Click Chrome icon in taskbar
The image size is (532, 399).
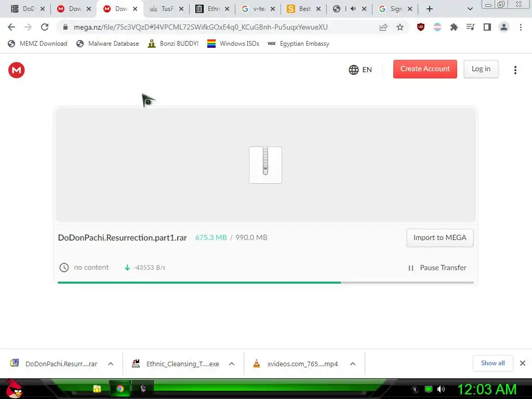(120, 389)
